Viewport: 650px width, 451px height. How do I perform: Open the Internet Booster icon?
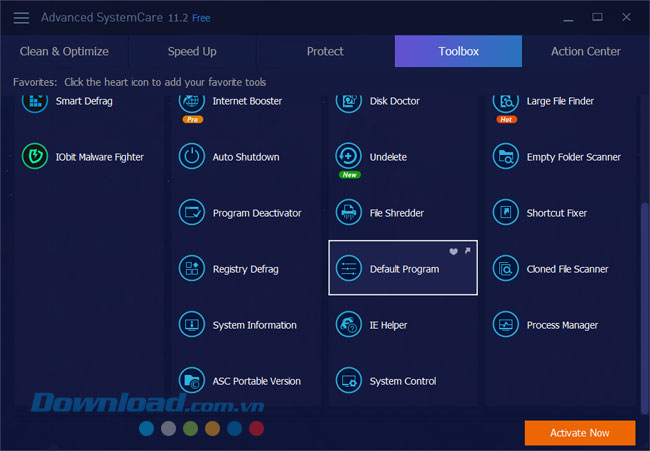tap(192, 103)
